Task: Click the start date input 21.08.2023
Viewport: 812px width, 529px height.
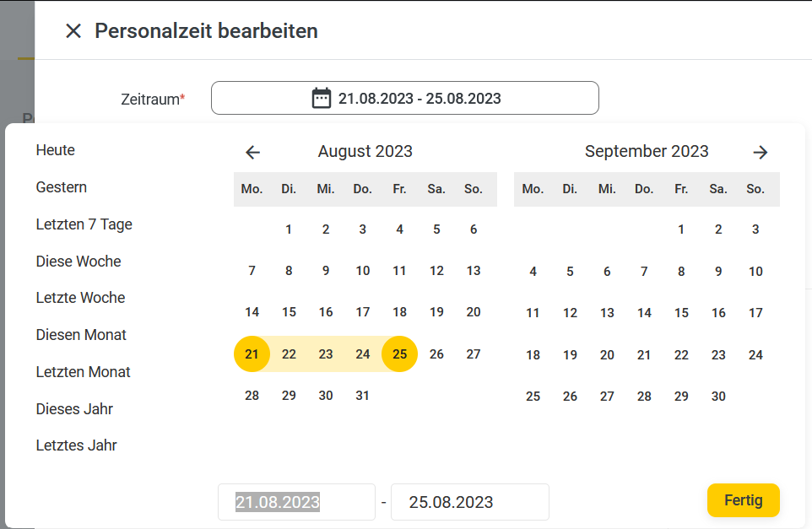Action: tap(296, 502)
